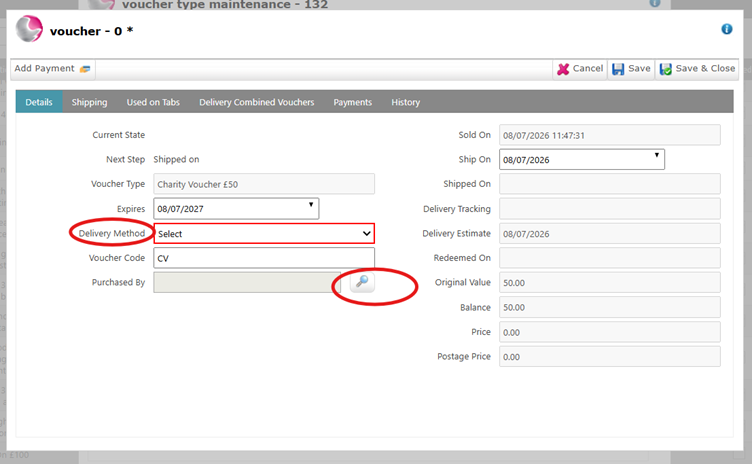Viewport: 752px width, 464px height.
Task: Click the 'Delivery Method' label
Action: click(112, 233)
